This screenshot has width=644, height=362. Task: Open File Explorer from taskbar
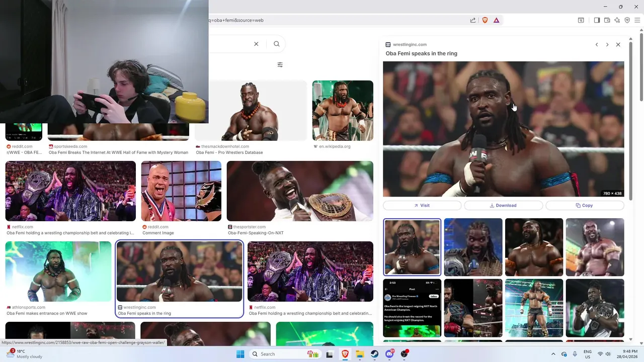(x=360, y=354)
